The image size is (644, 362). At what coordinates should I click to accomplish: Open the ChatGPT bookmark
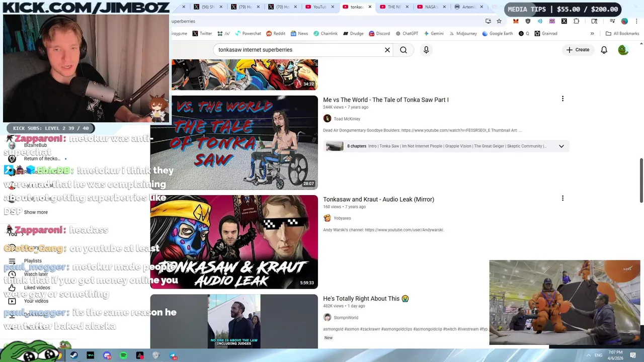[x=407, y=34]
